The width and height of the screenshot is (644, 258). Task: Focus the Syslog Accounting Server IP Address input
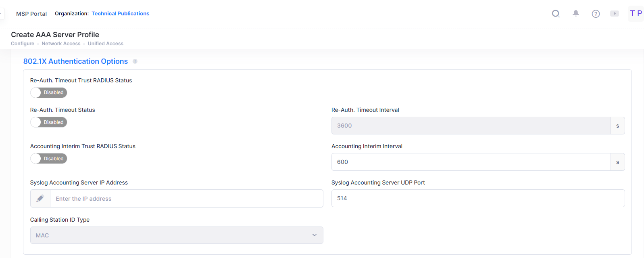pyautogui.click(x=186, y=199)
